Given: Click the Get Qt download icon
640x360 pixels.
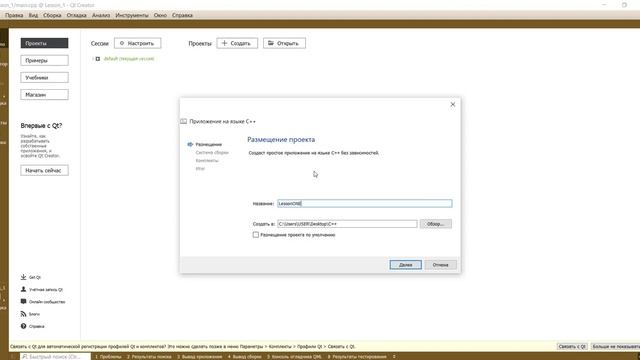Looking at the screenshot, I should click(23, 277).
